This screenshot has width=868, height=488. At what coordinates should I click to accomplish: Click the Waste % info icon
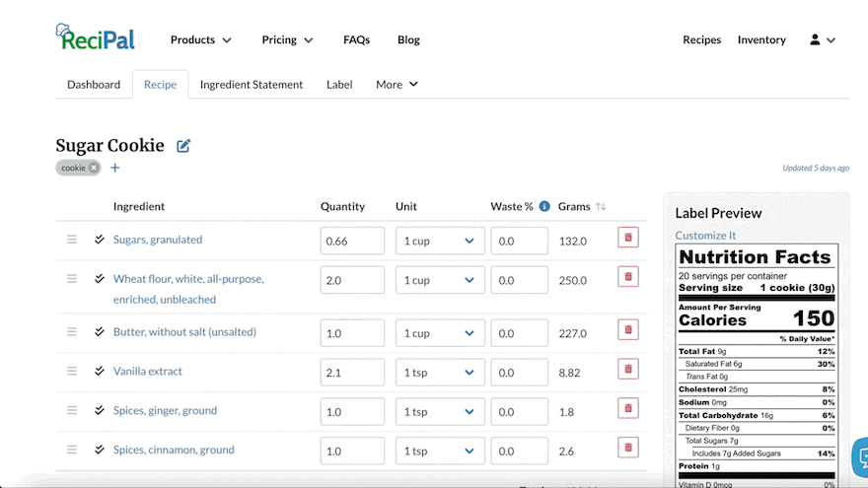tap(544, 207)
